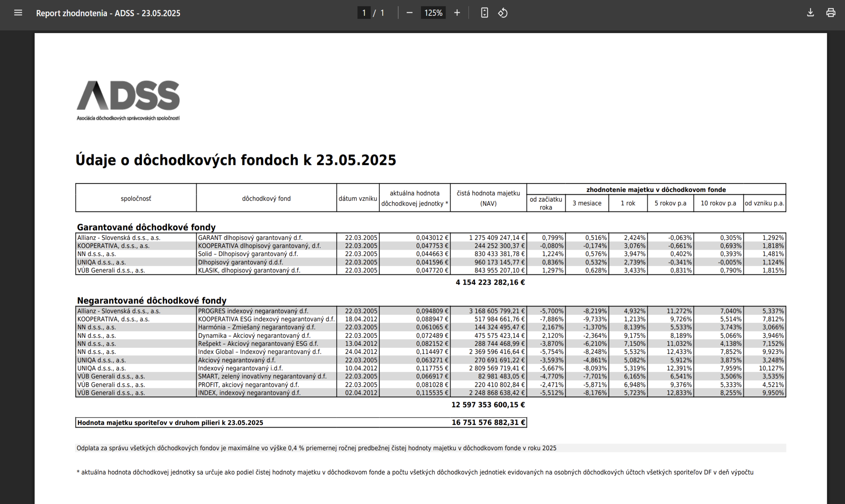The image size is (845, 504).
Task: Select 'Rešpekt – Akciový negarantovaný ESG d.f.' fund
Action: click(x=258, y=344)
